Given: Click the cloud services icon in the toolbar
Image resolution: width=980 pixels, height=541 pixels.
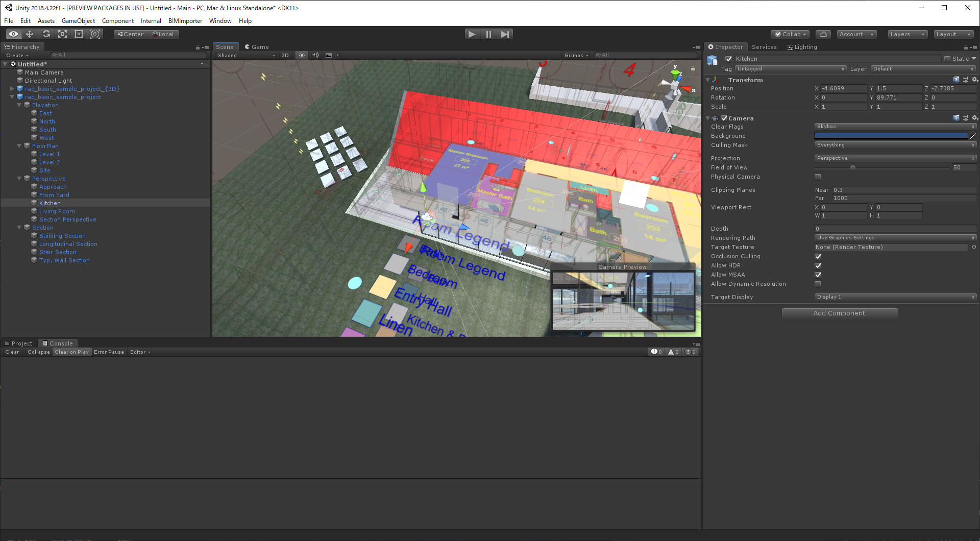Looking at the screenshot, I should click(x=823, y=34).
